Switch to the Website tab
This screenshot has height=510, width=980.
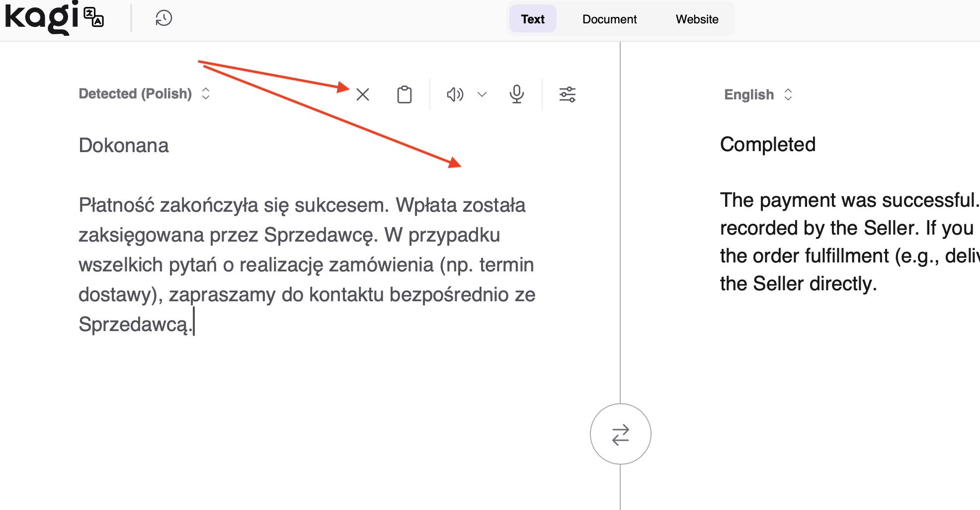click(697, 19)
